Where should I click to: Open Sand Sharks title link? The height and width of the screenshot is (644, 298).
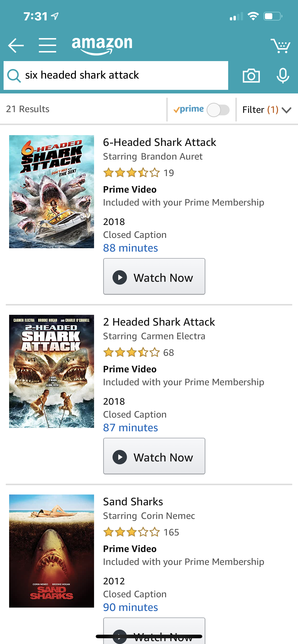pos(133,502)
